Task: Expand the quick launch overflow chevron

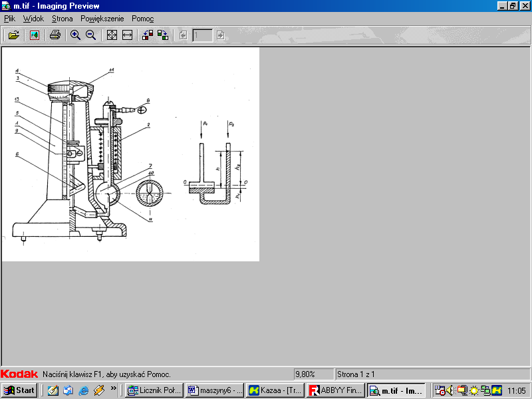Action: click(x=114, y=388)
